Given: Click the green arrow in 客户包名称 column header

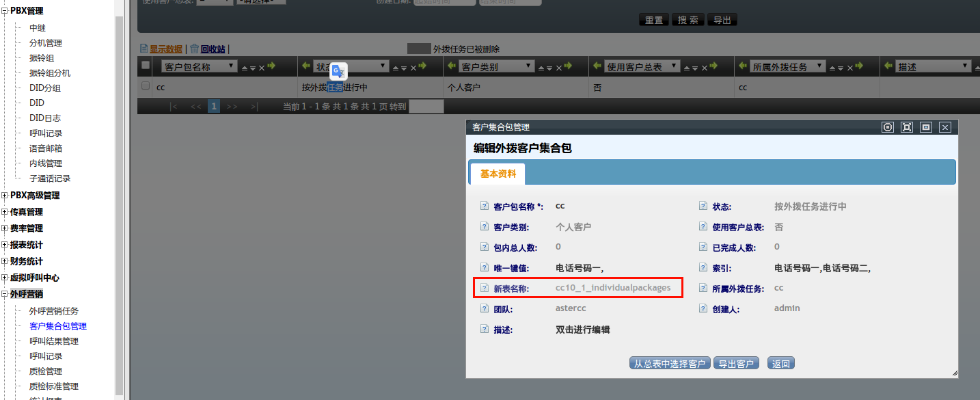Looking at the screenshot, I should pos(271,66).
